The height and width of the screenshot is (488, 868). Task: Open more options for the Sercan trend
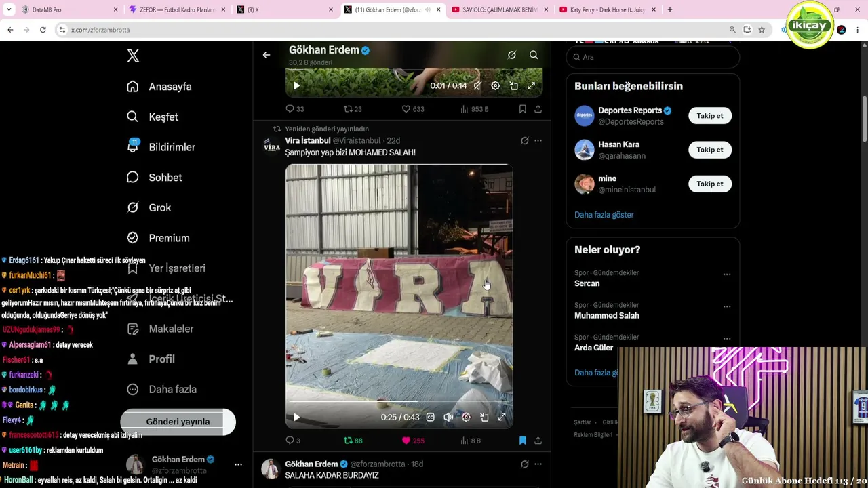(x=727, y=274)
